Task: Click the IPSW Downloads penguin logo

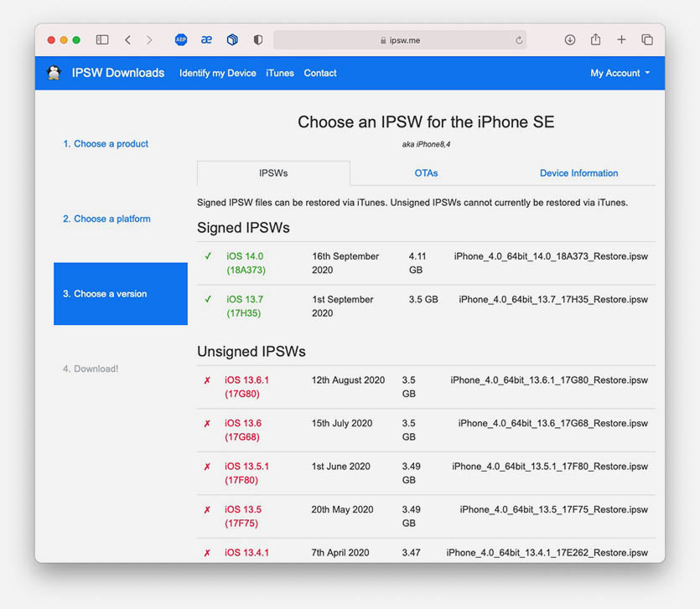Action: [54, 73]
